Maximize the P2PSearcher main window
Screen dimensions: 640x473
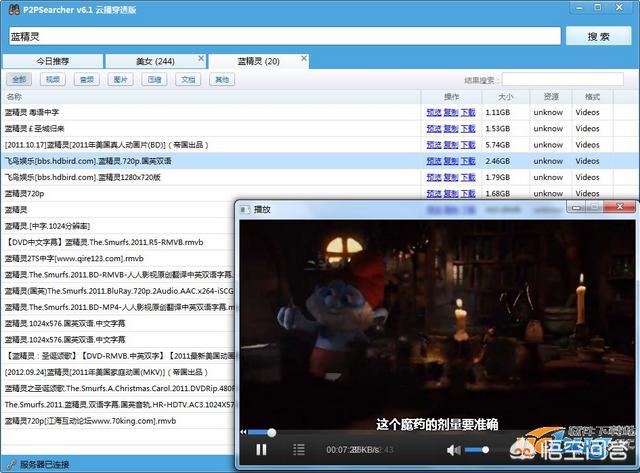tap(598, 7)
